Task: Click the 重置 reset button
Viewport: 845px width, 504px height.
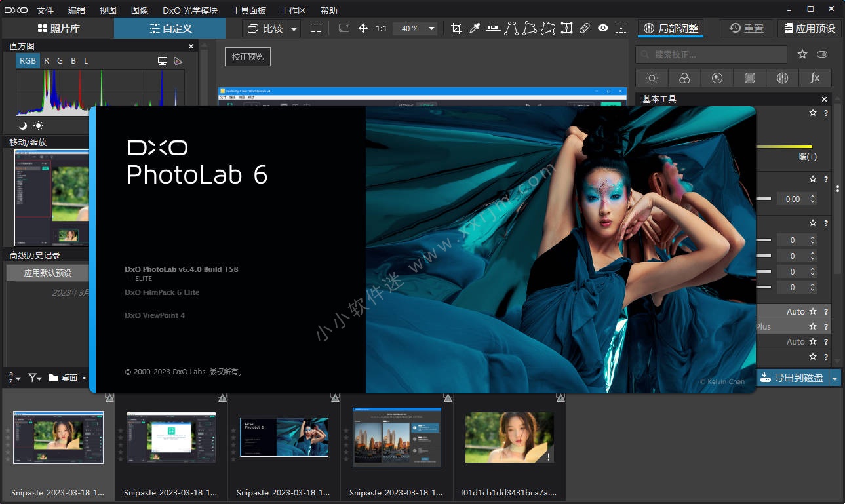Action: click(747, 28)
